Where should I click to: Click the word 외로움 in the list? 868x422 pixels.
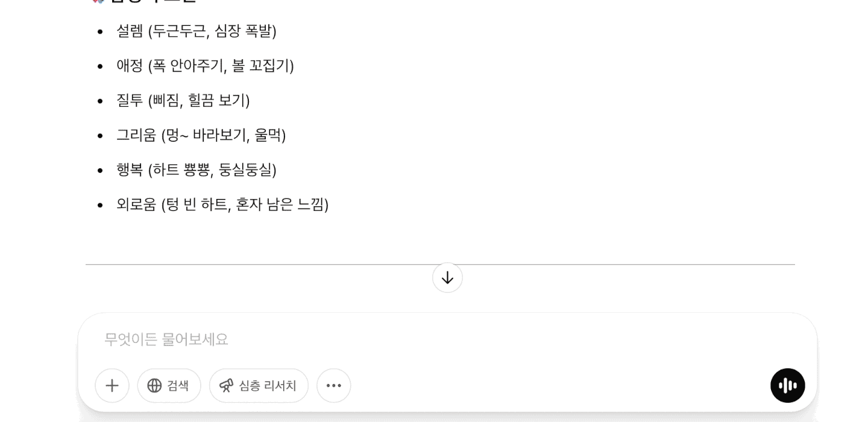136,205
